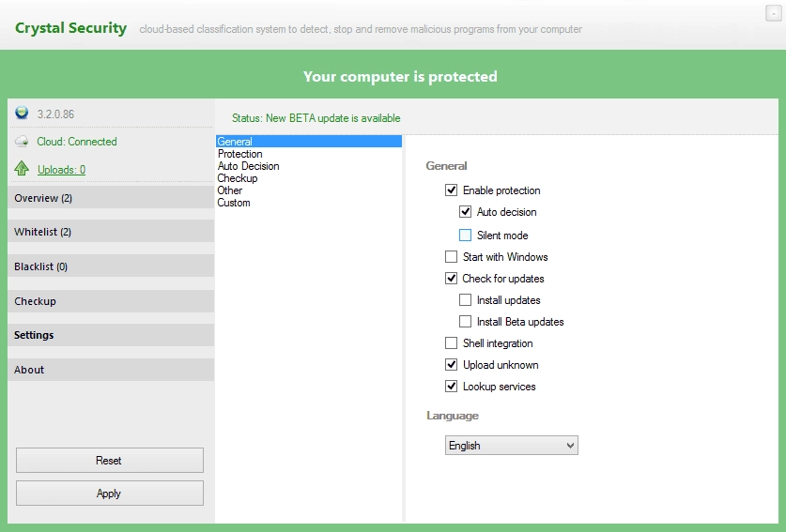Click the small window button at top right
This screenshot has height=532, width=786.
(773, 13)
